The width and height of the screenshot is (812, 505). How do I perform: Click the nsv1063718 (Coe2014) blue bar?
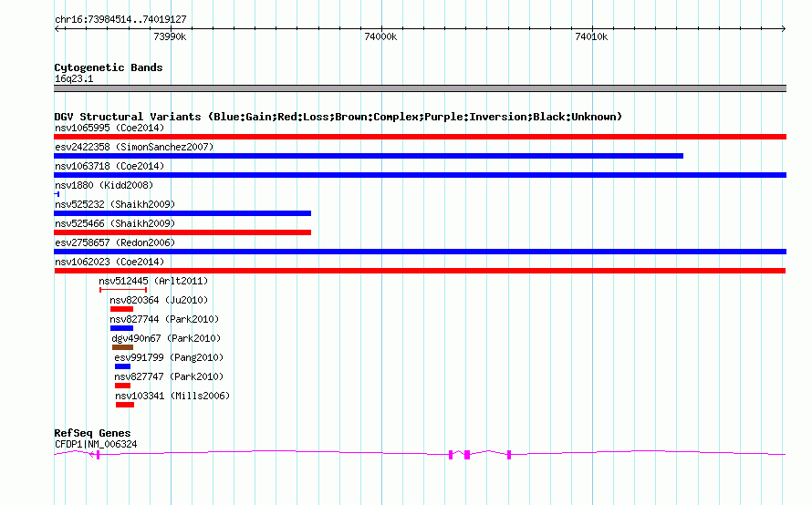click(420, 175)
